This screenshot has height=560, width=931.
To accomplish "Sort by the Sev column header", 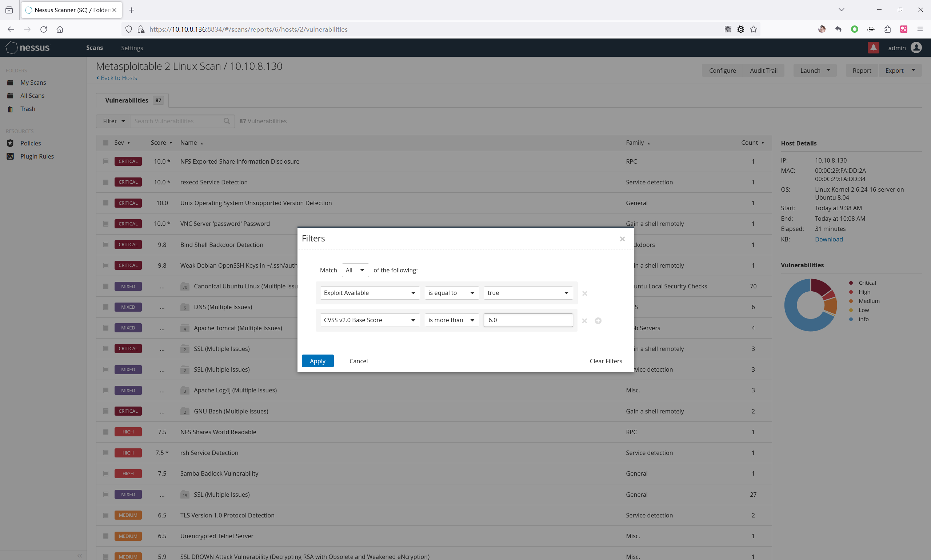I will tap(122, 143).
